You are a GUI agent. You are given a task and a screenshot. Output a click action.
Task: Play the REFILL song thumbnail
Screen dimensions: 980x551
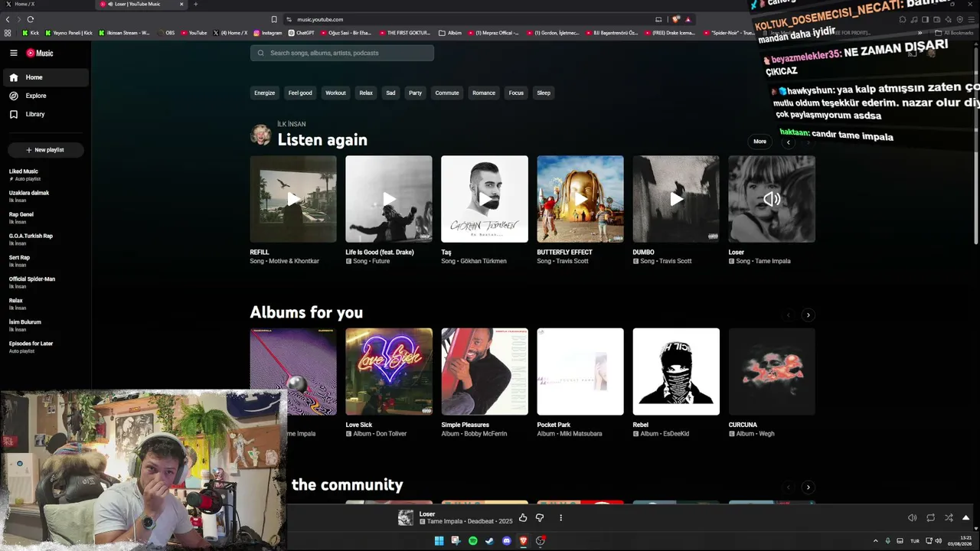(x=293, y=199)
